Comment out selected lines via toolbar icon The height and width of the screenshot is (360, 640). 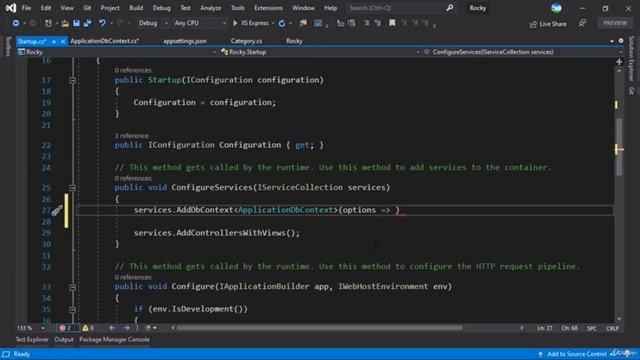(367, 23)
